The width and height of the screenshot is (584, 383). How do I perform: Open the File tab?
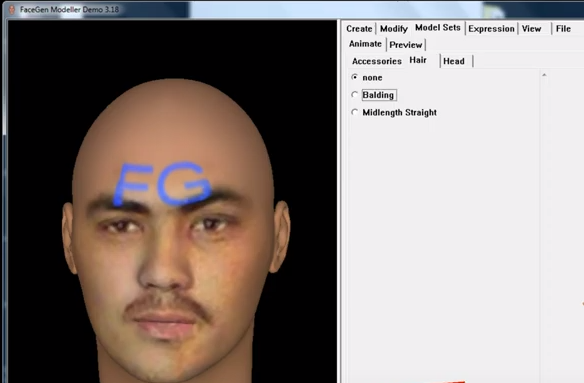(x=563, y=29)
